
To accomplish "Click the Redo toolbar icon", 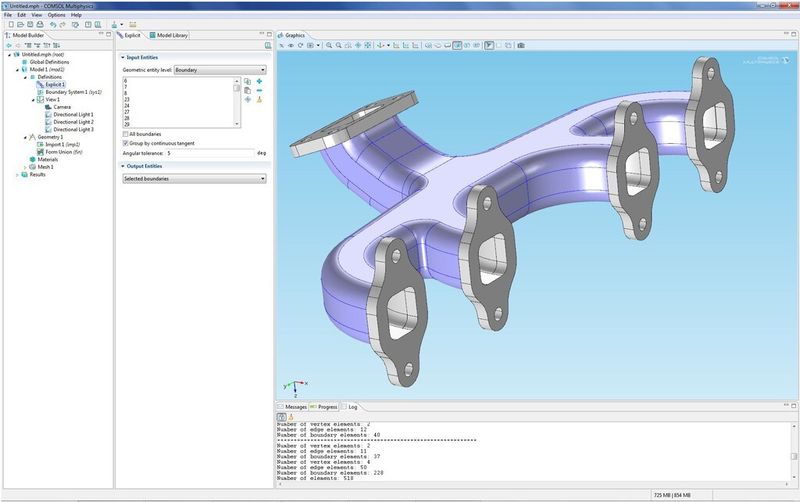I will (62, 24).
